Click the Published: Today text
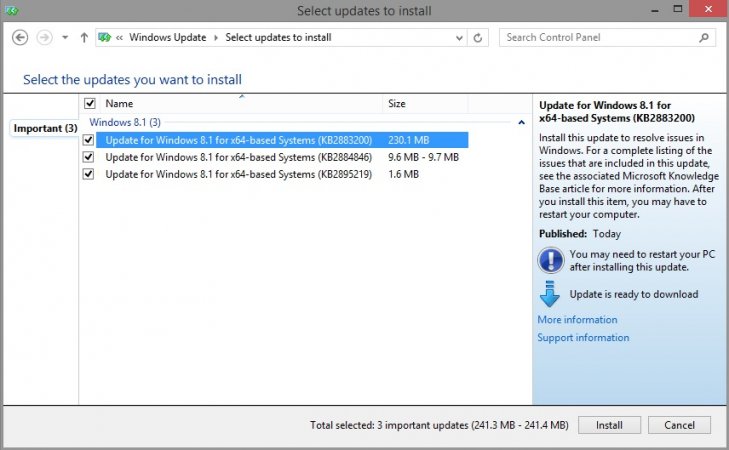 tap(580, 233)
